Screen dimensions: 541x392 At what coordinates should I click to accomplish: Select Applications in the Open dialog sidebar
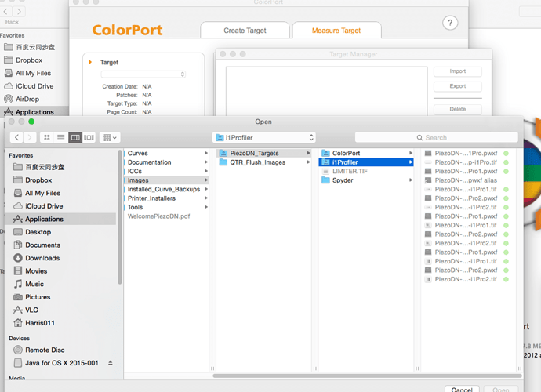(44, 220)
